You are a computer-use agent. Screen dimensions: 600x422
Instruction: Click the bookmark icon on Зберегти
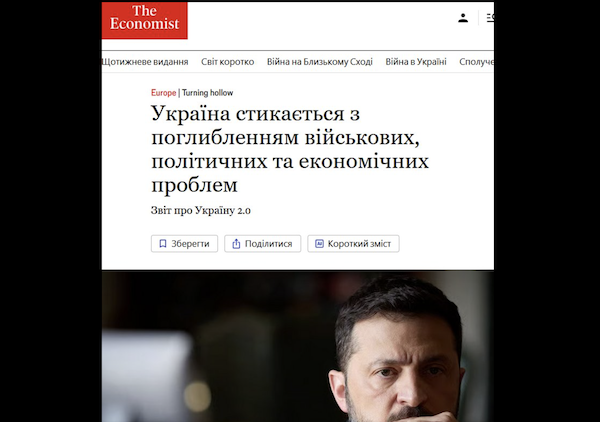(x=163, y=244)
